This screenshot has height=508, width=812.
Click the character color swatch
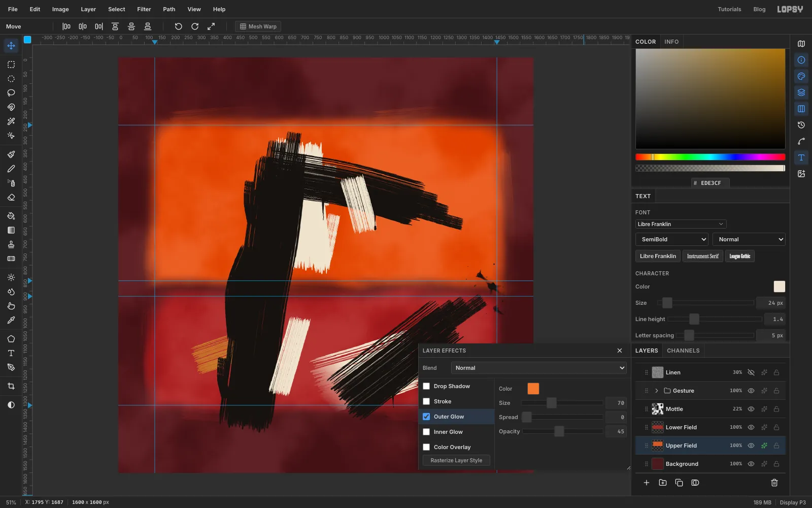click(x=779, y=287)
